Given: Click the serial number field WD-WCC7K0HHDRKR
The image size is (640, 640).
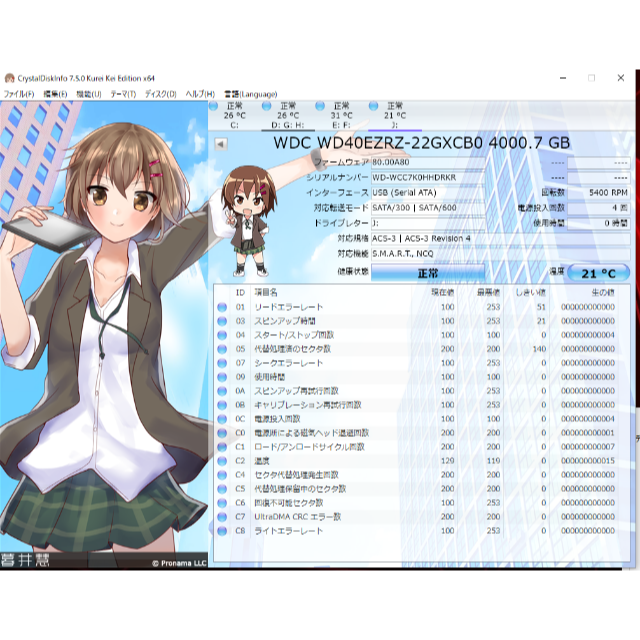Looking at the screenshot, I should (x=428, y=178).
